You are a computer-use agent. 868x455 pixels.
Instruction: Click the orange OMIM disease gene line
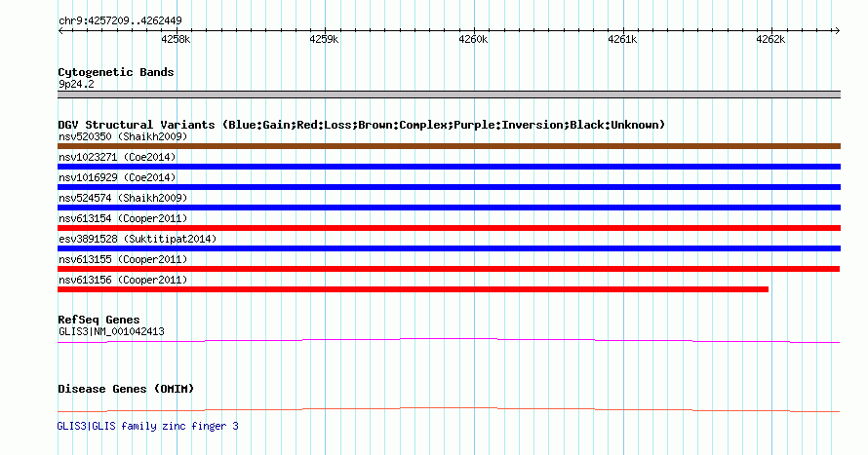tap(449, 408)
